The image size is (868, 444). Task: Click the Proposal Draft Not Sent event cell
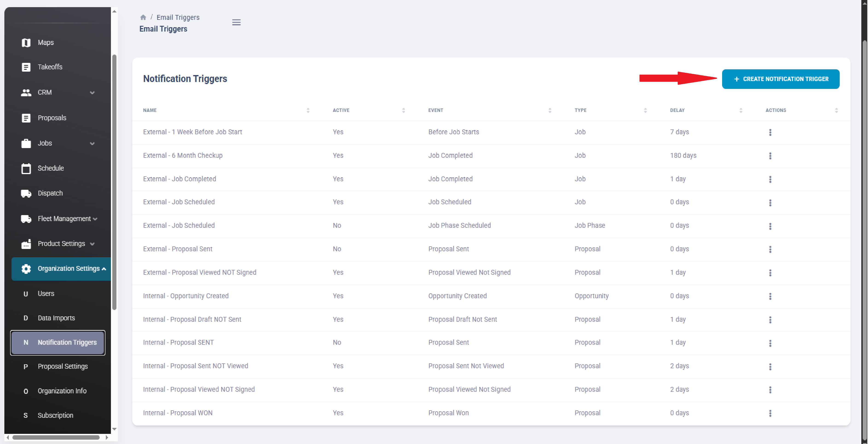click(x=462, y=320)
